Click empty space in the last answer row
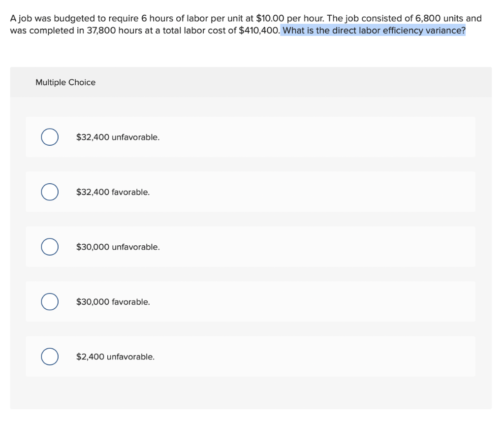 pyautogui.click(x=315, y=357)
